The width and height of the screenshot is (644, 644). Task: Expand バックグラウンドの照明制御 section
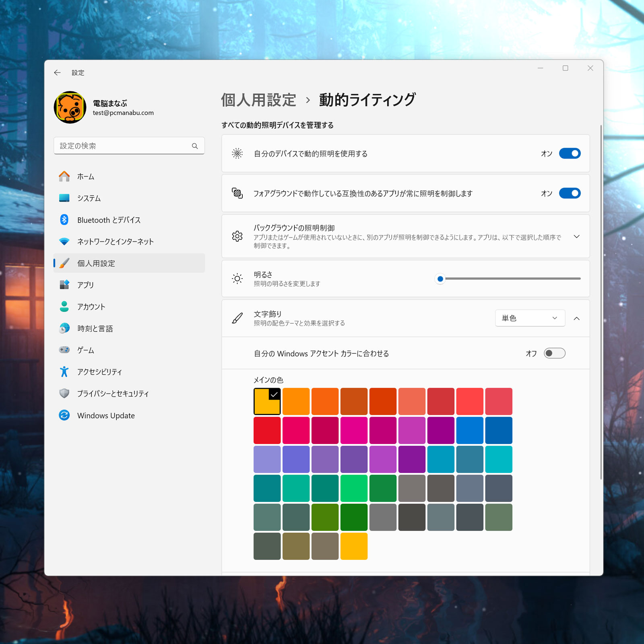coord(577,236)
